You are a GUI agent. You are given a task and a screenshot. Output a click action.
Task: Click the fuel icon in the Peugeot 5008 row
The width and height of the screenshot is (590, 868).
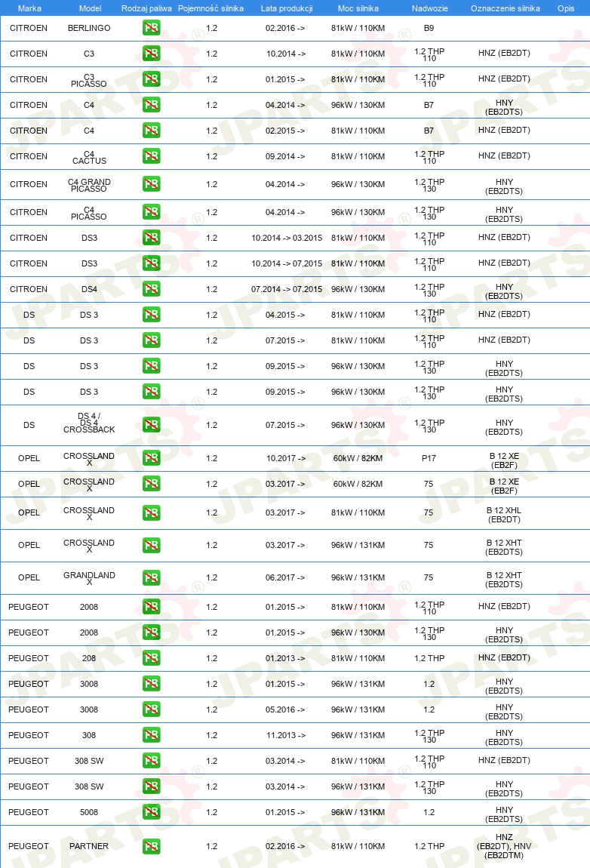point(151,812)
